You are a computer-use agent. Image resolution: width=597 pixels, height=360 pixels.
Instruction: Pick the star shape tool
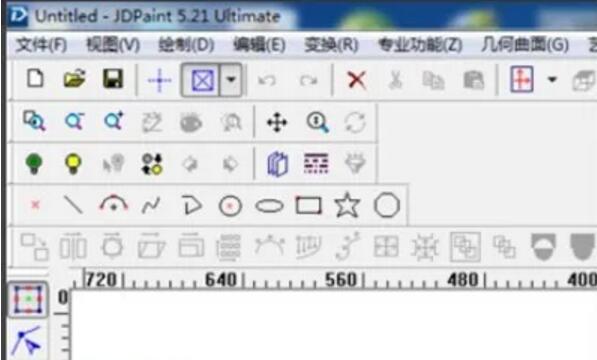tap(347, 205)
